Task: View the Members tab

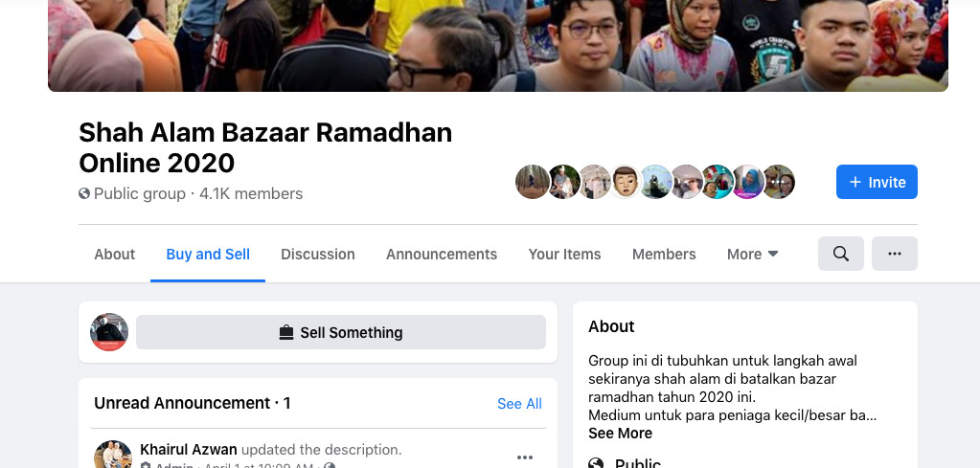Action: click(664, 254)
